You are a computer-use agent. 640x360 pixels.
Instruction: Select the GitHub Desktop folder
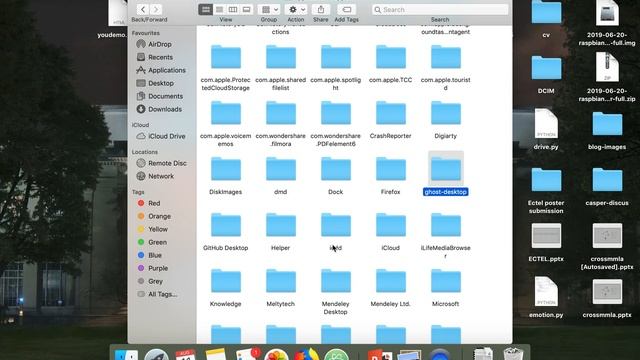(x=226, y=225)
